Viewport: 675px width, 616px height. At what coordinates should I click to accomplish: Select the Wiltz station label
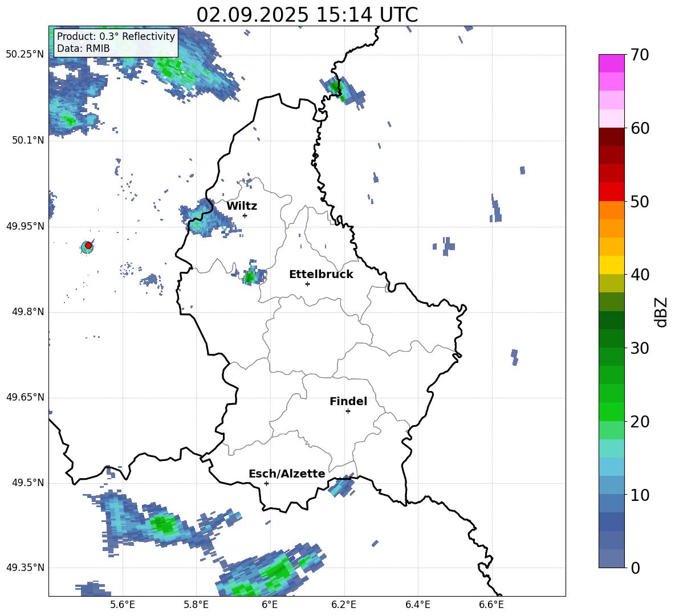pyautogui.click(x=242, y=206)
